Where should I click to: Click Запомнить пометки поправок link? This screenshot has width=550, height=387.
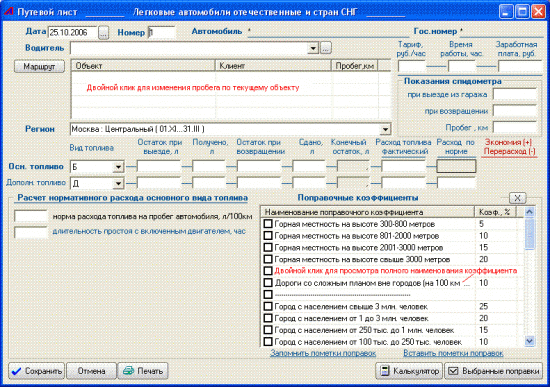coord(323,353)
